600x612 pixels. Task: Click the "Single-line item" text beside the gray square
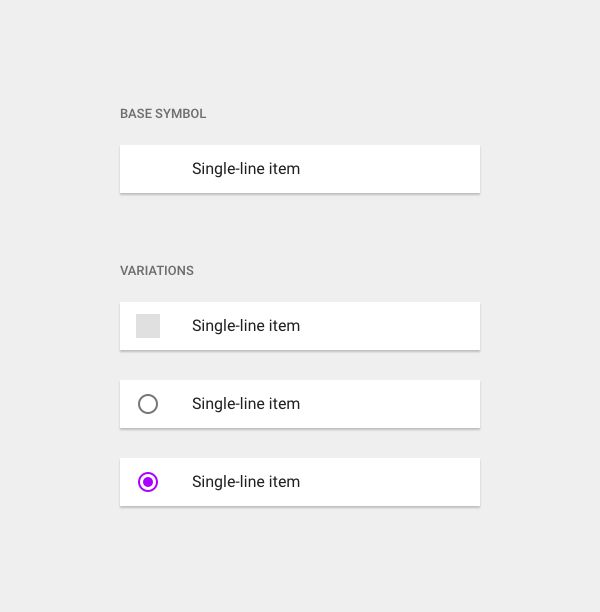pyautogui.click(x=246, y=326)
